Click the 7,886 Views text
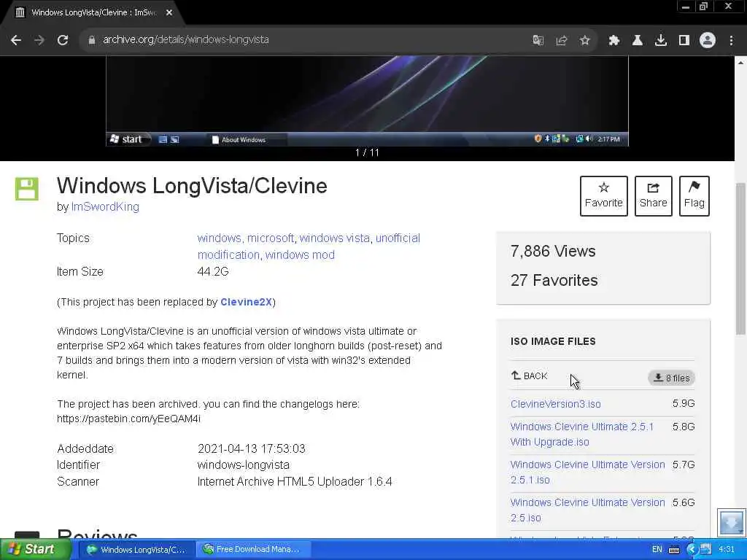This screenshot has width=747, height=560. (553, 252)
